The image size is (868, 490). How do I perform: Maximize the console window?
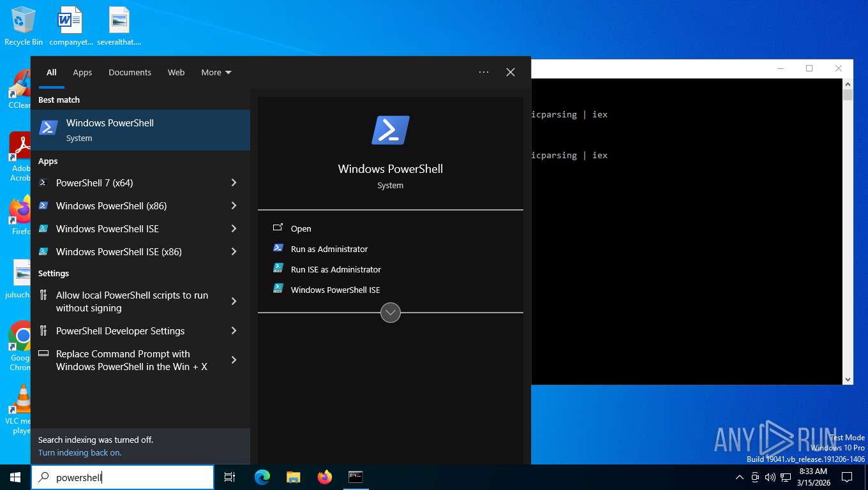pyautogui.click(x=809, y=68)
